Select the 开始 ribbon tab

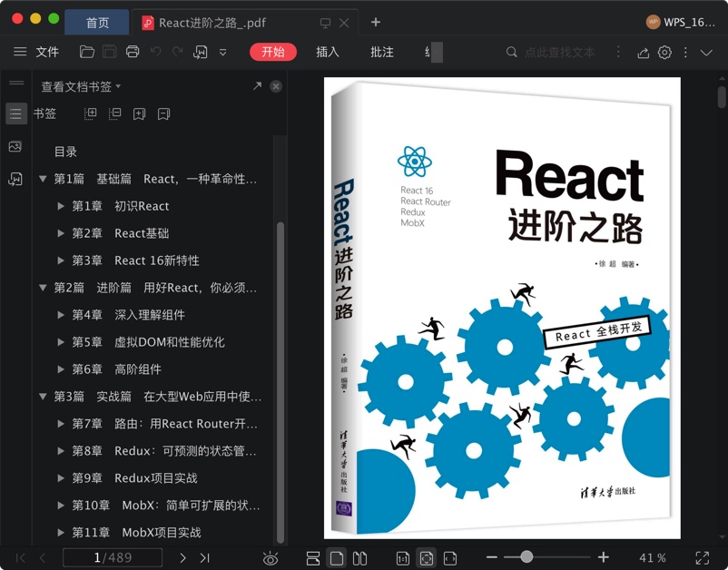(273, 52)
